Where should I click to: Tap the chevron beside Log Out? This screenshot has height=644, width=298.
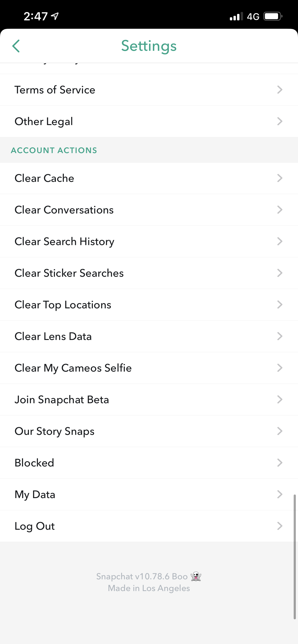pyautogui.click(x=280, y=526)
